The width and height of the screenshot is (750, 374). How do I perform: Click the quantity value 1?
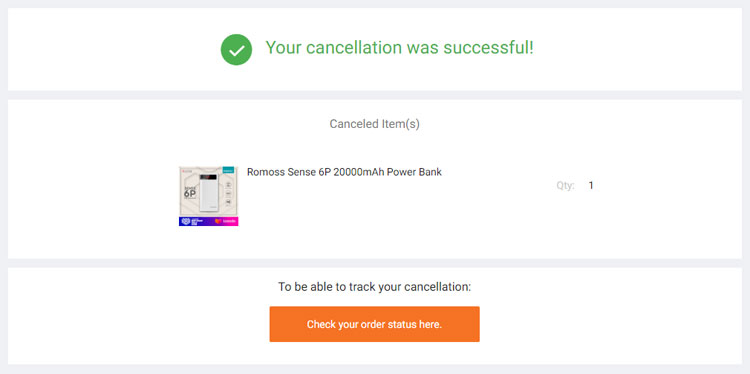[591, 186]
